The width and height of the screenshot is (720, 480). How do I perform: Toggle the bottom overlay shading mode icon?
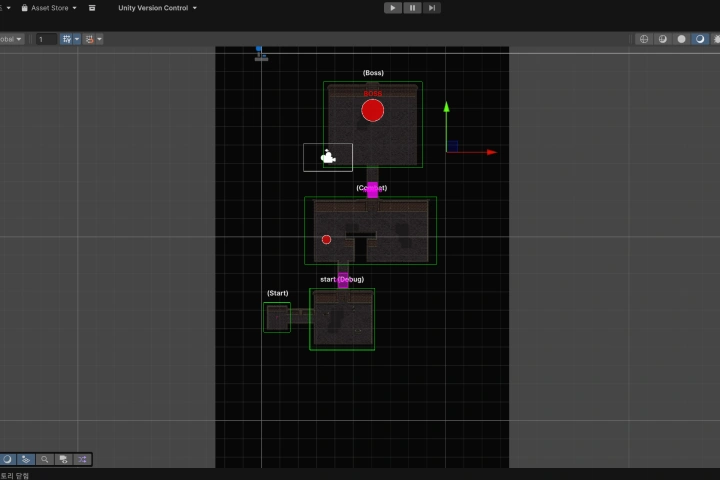[7, 459]
